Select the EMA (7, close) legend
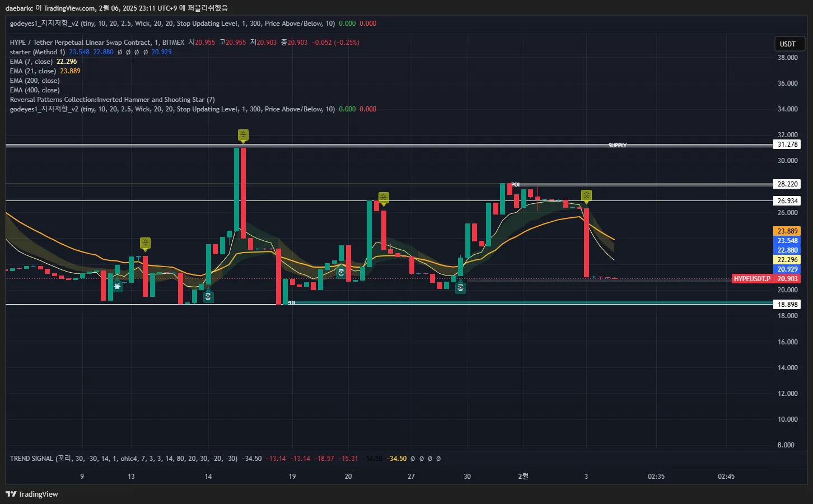 (31, 62)
